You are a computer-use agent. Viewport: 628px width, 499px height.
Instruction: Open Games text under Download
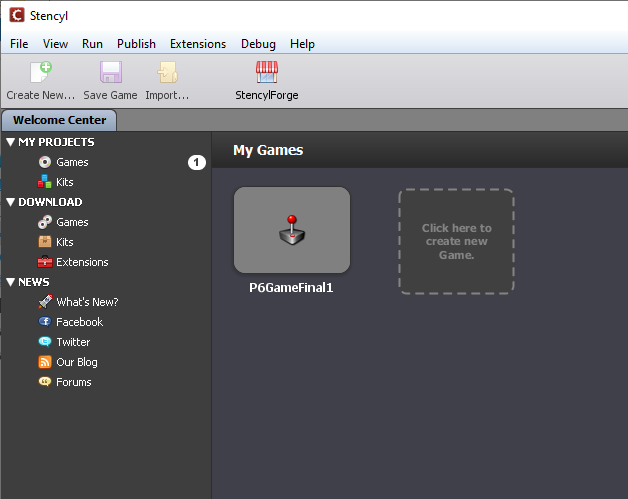[x=72, y=222]
